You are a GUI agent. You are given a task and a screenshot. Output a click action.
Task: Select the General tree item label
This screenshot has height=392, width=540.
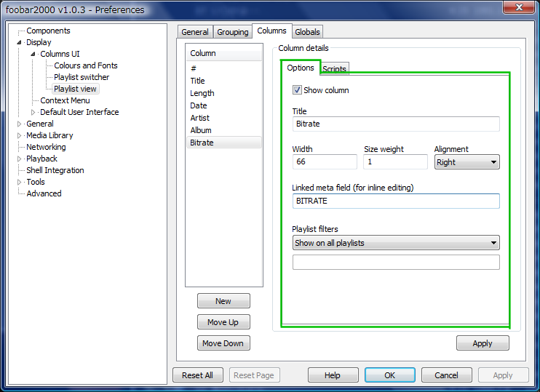point(40,124)
